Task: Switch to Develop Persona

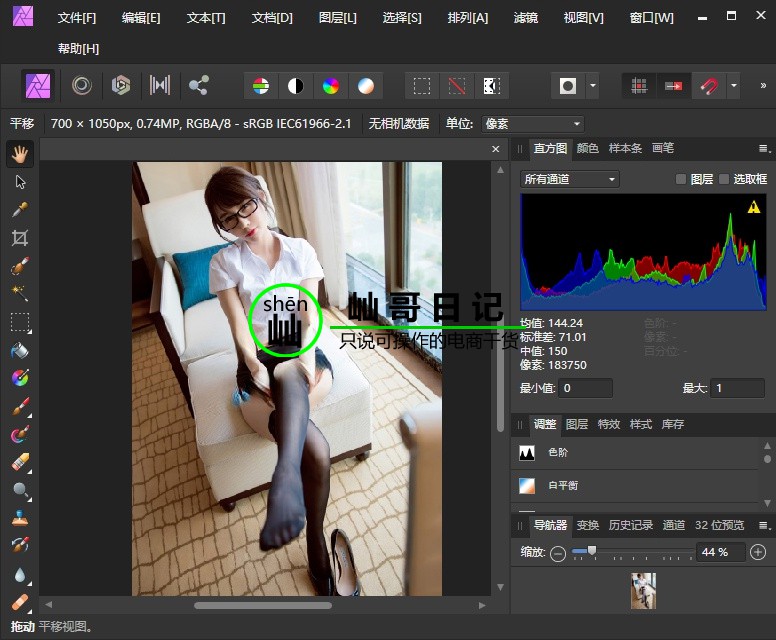Action: 121,86
